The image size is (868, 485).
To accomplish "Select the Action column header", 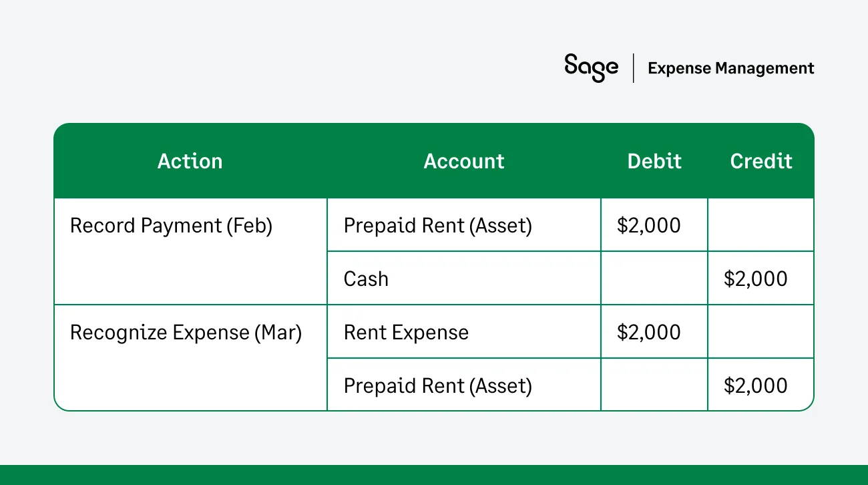I will [190, 161].
